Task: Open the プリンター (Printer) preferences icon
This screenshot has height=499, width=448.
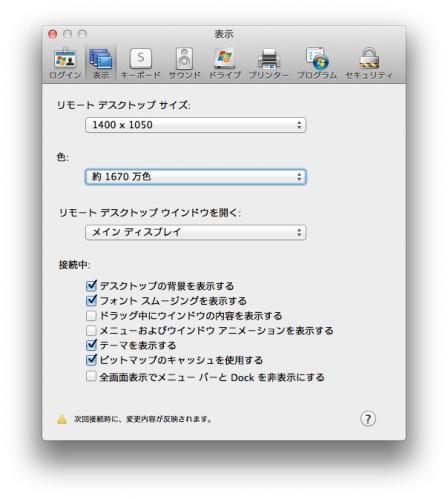Action: click(x=269, y=63)
